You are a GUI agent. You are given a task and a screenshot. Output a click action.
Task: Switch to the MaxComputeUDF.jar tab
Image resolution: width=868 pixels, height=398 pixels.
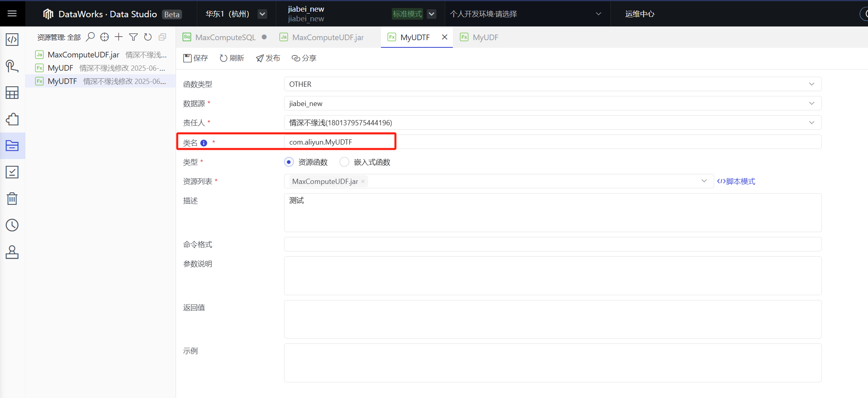[321, 37]
